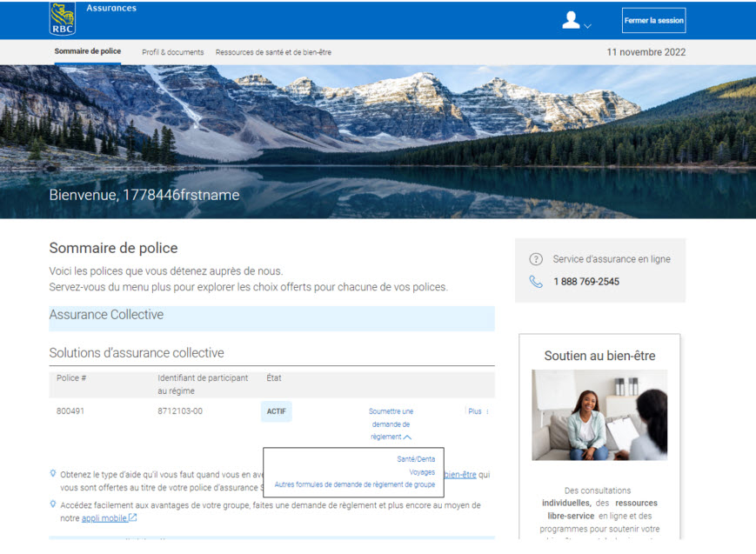Select the Sommaire de police tab
This screenshot has width=756, height=554.
[x=87, y=51]
